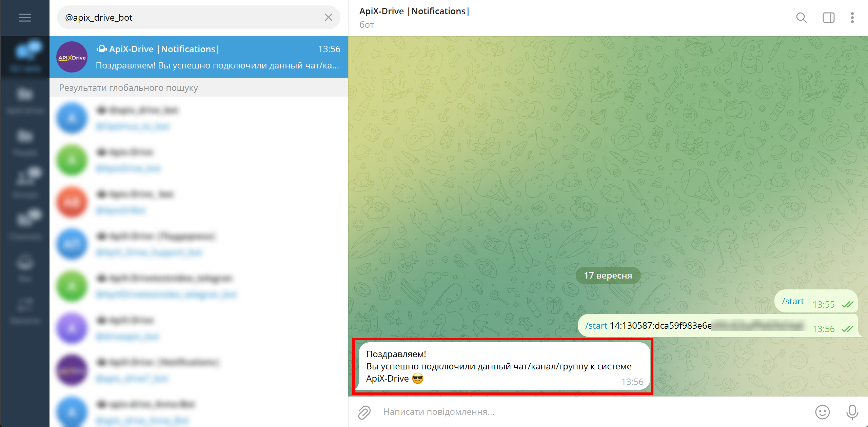Screen dimensions: 868x427
Task: Clear the search field with the X
Action: click(328, 17)
